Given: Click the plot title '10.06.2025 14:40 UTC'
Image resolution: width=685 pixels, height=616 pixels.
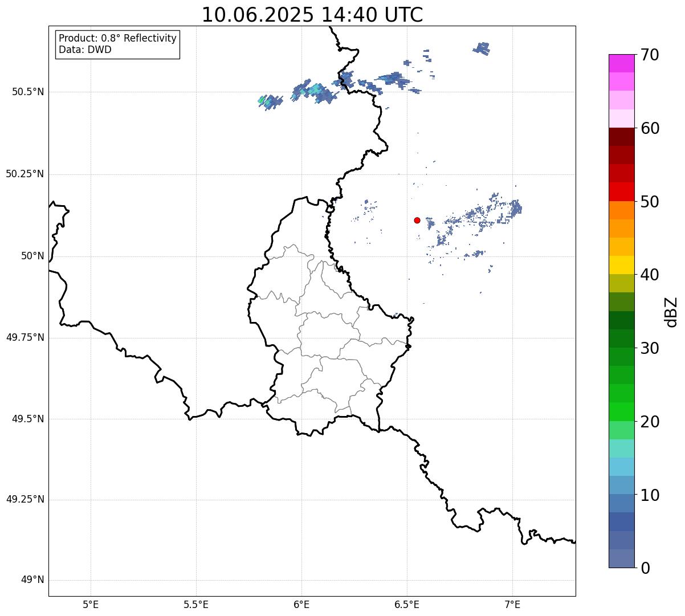Looking at the screenshot, I should (x=312, y=15).
